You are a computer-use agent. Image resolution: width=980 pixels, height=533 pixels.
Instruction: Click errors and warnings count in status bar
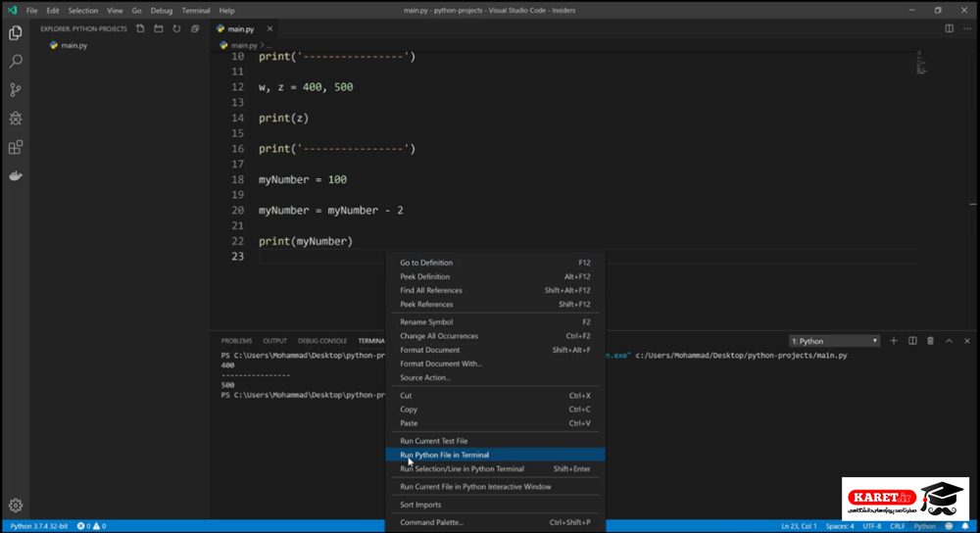tap(91, 526)
